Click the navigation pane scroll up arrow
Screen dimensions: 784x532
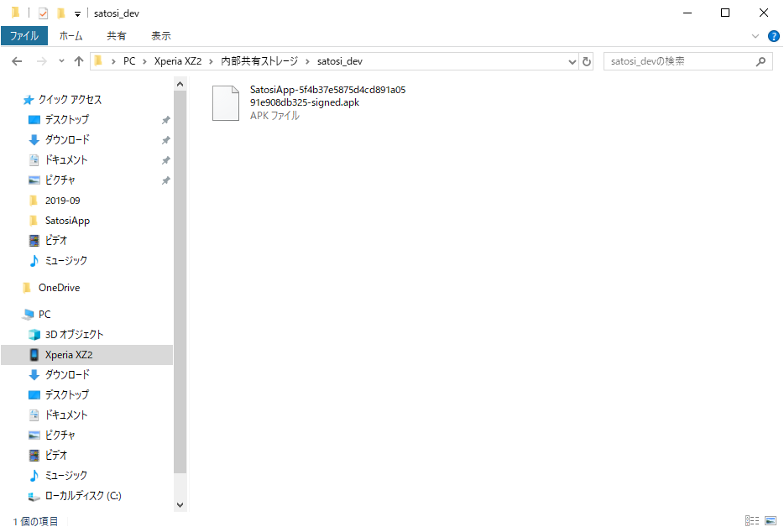point(180,84)
